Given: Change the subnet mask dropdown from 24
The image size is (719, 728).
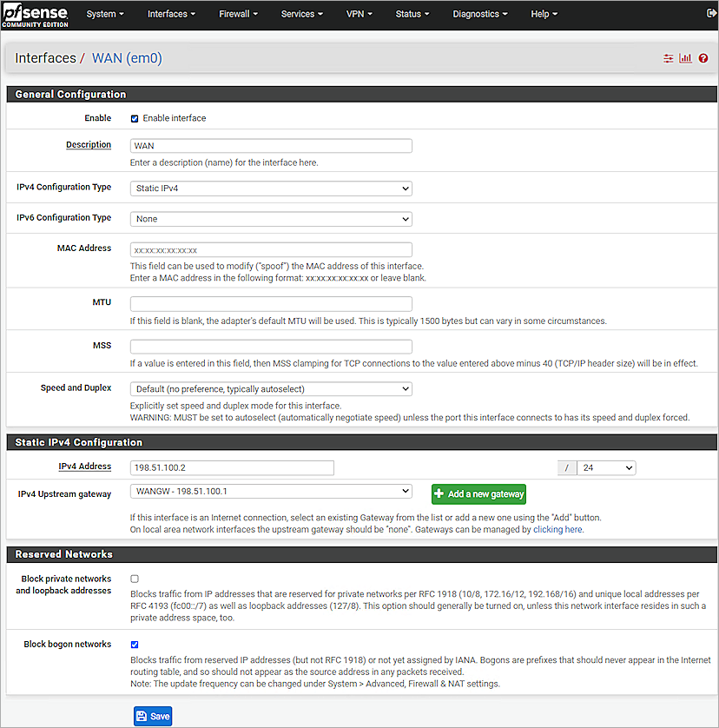Looking at the screenshot, I should tap(605, 467).
